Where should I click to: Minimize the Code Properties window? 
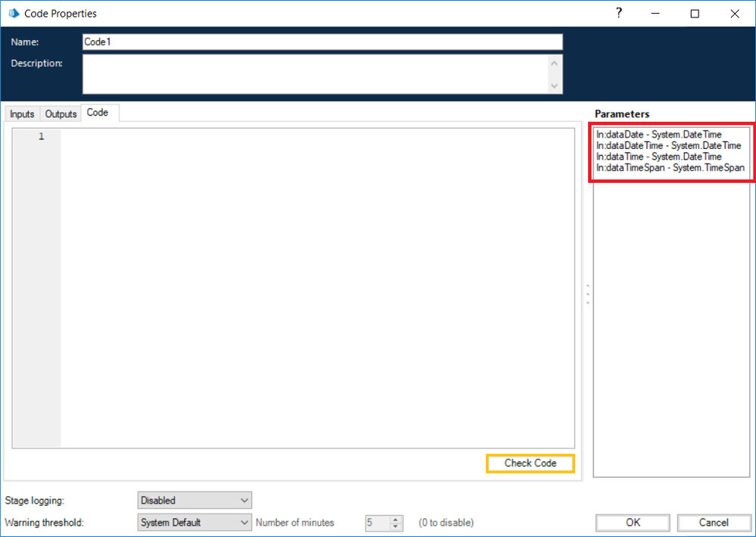pos(655,14)
